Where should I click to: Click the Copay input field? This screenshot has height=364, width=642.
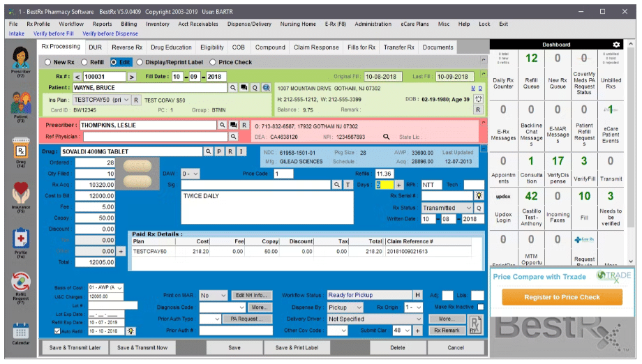pos(95,218)
